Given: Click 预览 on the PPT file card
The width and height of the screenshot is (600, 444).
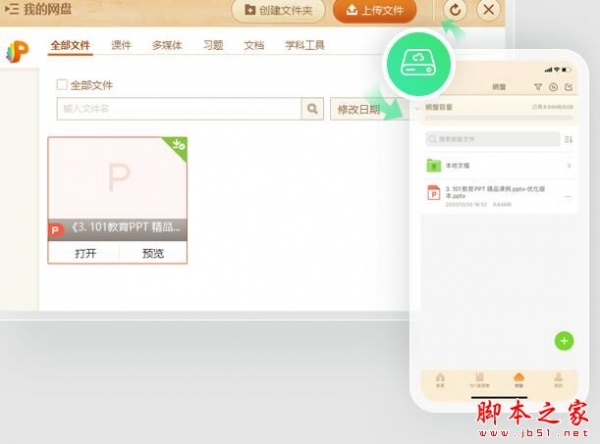Looking at the screenshot, I should tap(153, 253).
